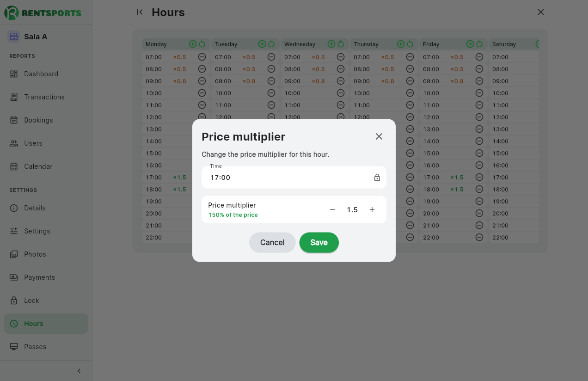
Task: Add an hour to Thursday with plus icon
Action: click(401, 44)
